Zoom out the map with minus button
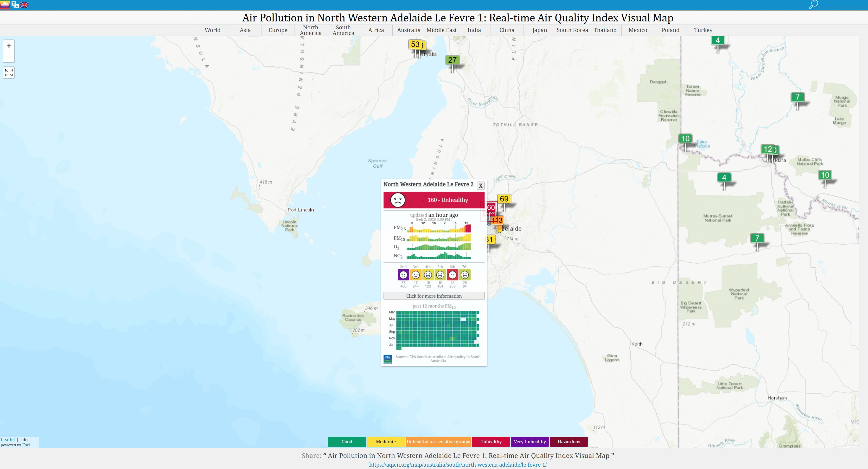 coord(9,57)
